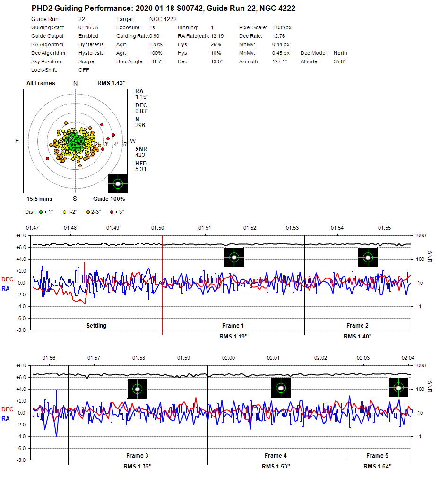Click the 'Frame 5' segment label
Viewport: 448px width, 477px height.
pos(377,455)
